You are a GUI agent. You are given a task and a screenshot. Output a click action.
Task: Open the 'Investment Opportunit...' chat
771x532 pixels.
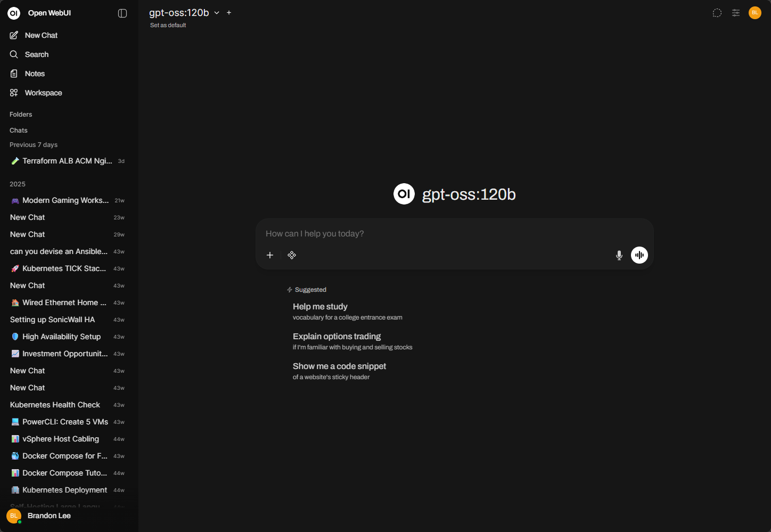(x=67, y=354)
